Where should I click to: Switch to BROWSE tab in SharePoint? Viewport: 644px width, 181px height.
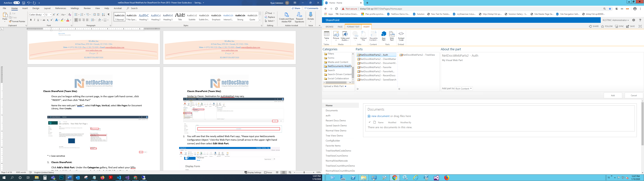[330, 27]
